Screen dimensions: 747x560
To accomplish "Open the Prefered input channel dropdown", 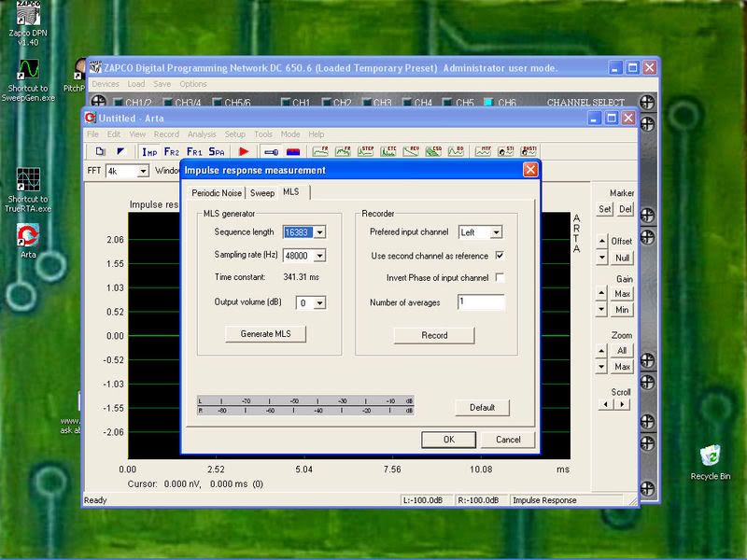I will point(497,232).
